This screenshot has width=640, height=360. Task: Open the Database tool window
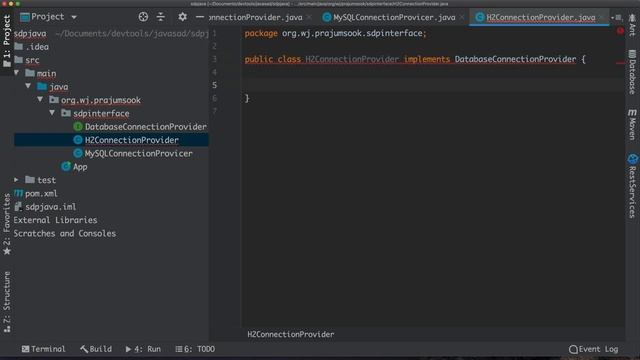(632, 72)
